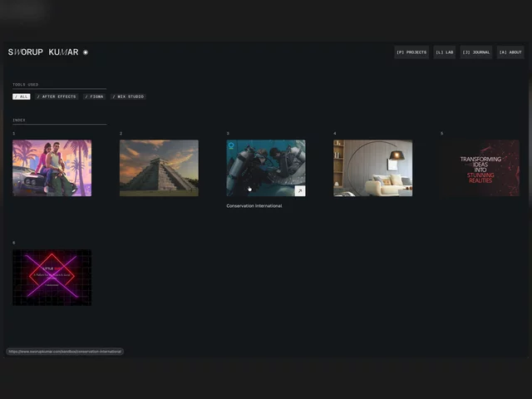Open the [L] Lab nav item
The height and width of the screenshot is (399, 532).
tap(445, 52)
